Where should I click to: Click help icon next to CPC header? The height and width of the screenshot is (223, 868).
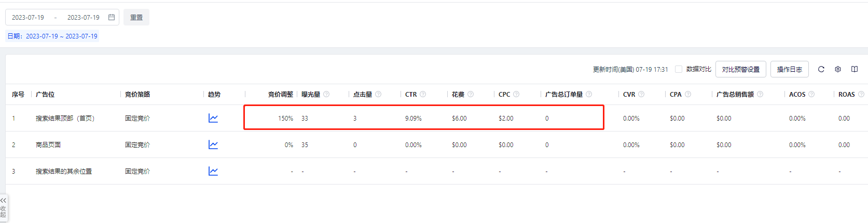pyautogui.click(x=516, y=94)
